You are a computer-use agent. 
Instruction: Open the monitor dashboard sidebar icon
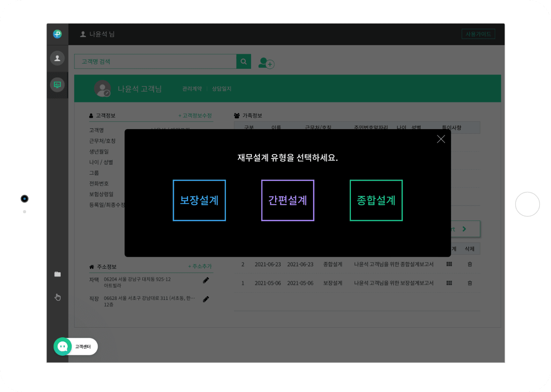click(x=57, y=85)
